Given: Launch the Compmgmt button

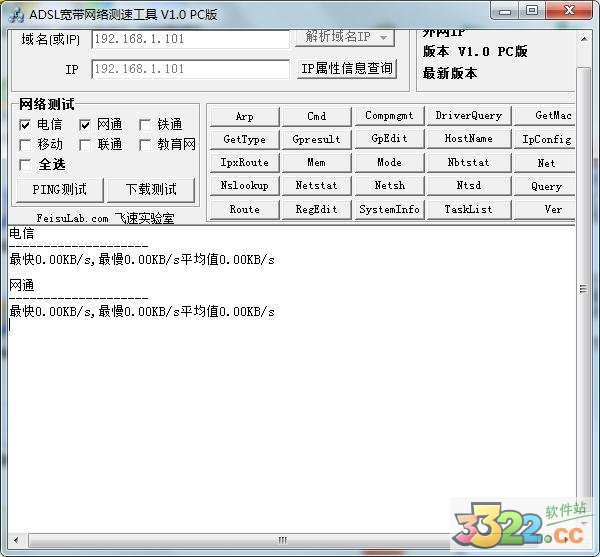Looking at the screenshot, I should pos(389,116).
